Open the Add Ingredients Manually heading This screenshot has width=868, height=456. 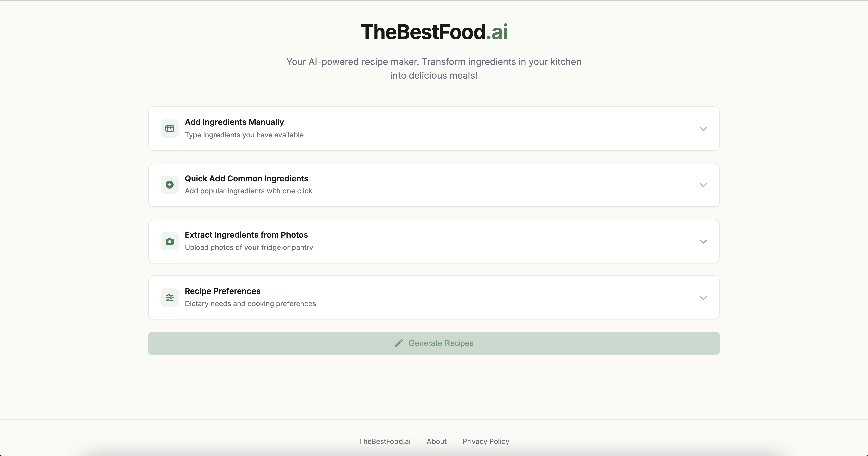pos(234,122)
